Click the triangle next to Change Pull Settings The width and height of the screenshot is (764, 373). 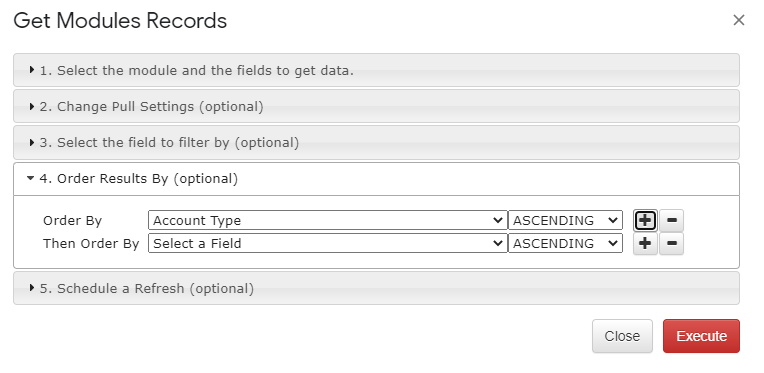[32, 106]
